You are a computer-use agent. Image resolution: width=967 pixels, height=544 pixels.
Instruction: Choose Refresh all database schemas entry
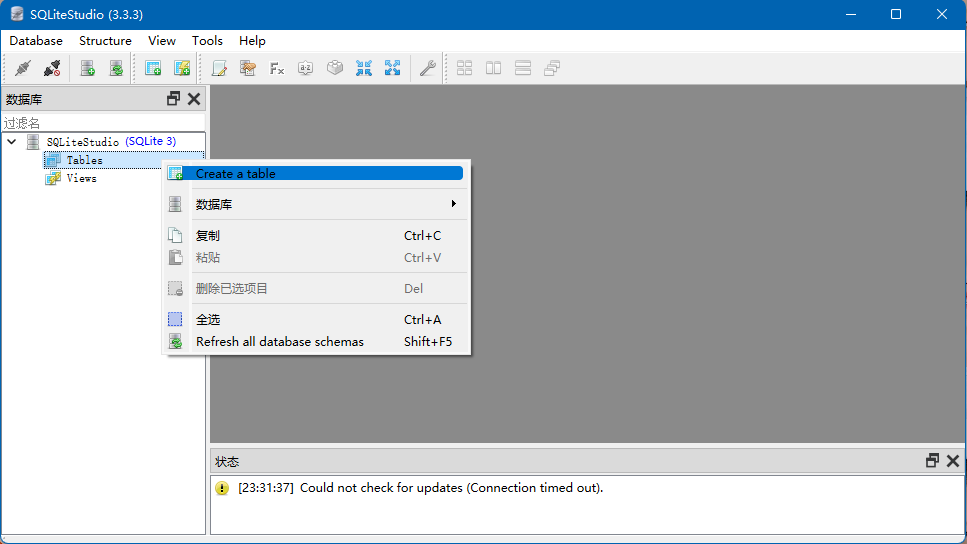coord(315,342)
